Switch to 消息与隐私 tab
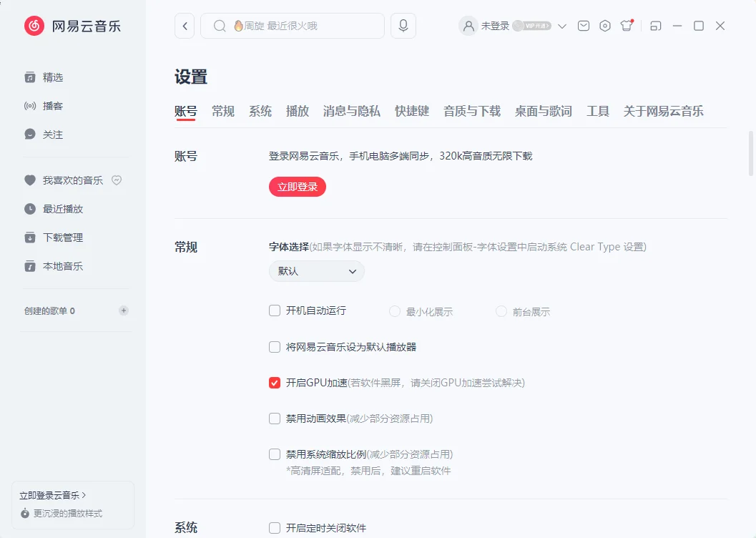This screenshot has height=538, width=756. coord(351,112)
